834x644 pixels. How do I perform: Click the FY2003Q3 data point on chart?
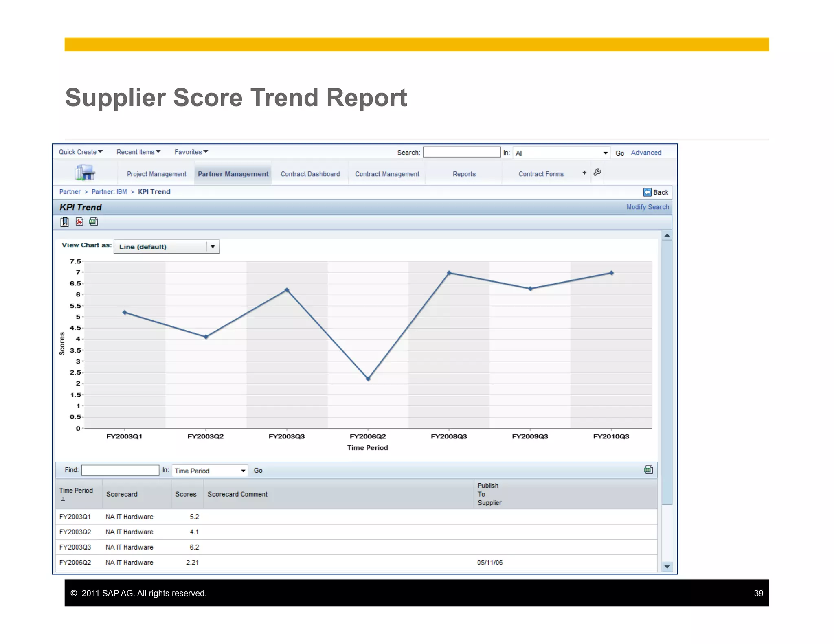(x=287, y=290)
